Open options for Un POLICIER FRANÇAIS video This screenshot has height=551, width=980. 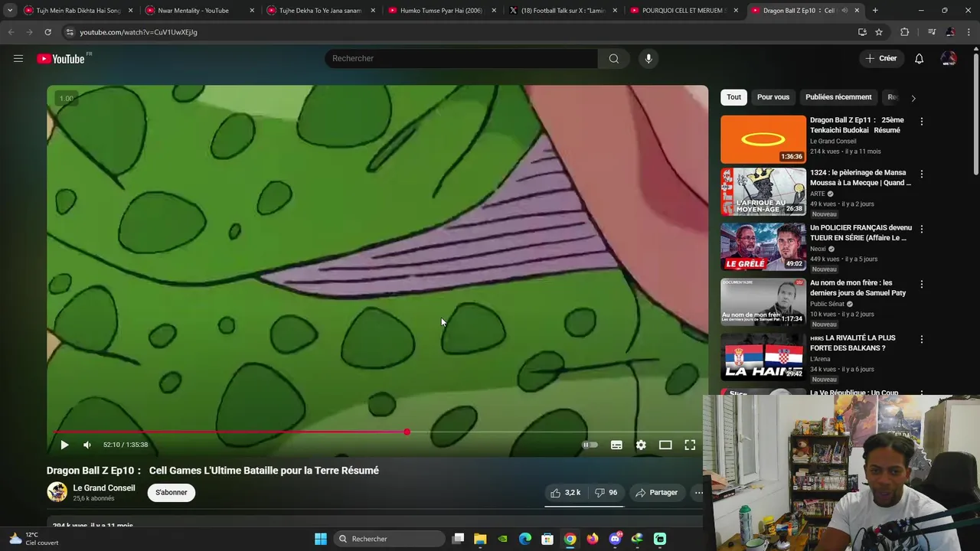922,229
